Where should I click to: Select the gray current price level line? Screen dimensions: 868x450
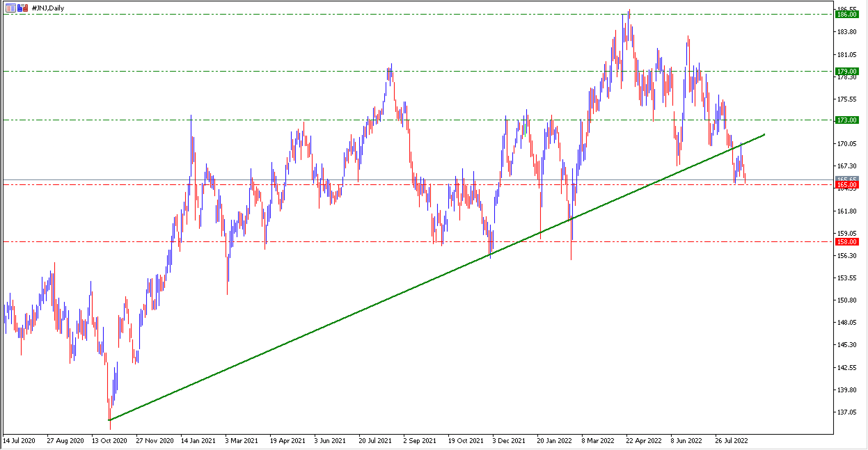tap(418, 180)
